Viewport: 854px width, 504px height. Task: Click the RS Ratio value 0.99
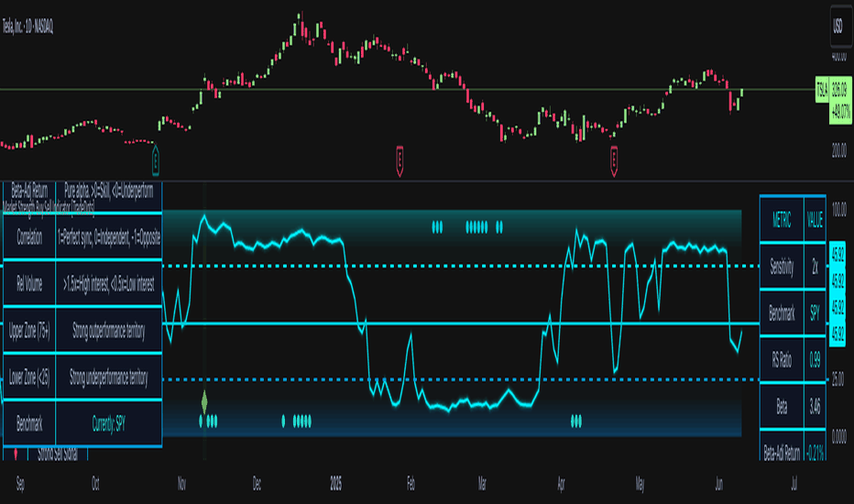coord(815,360)
